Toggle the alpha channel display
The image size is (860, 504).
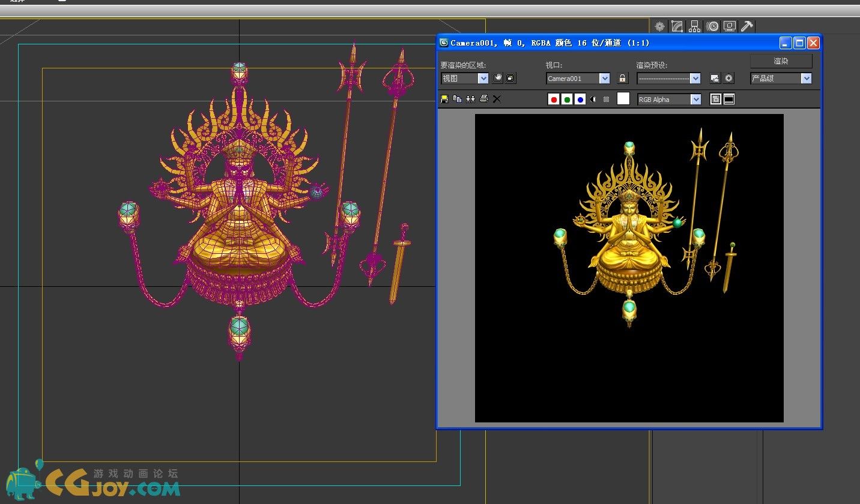click(593, 99)
